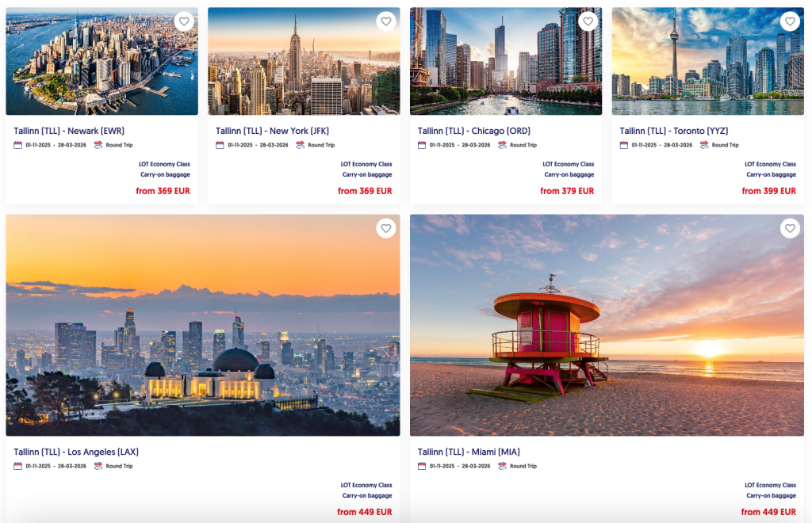Open Tallinn (TLL) - Miami (MIA) title
Image resolution: width=812 pixels, height=523 pixels.
tap(469, 452)
